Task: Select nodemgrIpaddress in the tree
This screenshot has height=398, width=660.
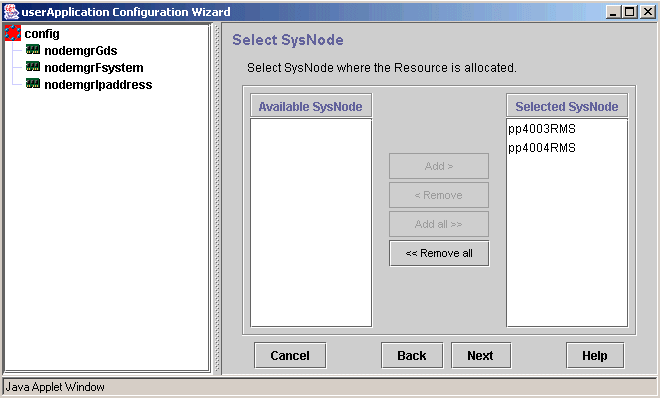Action: pos(98,85)
